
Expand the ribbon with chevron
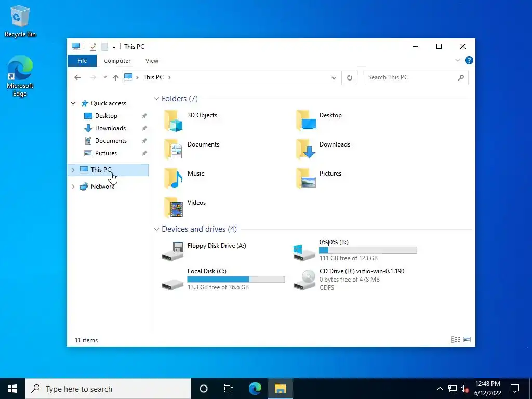(x=457, y=60)
